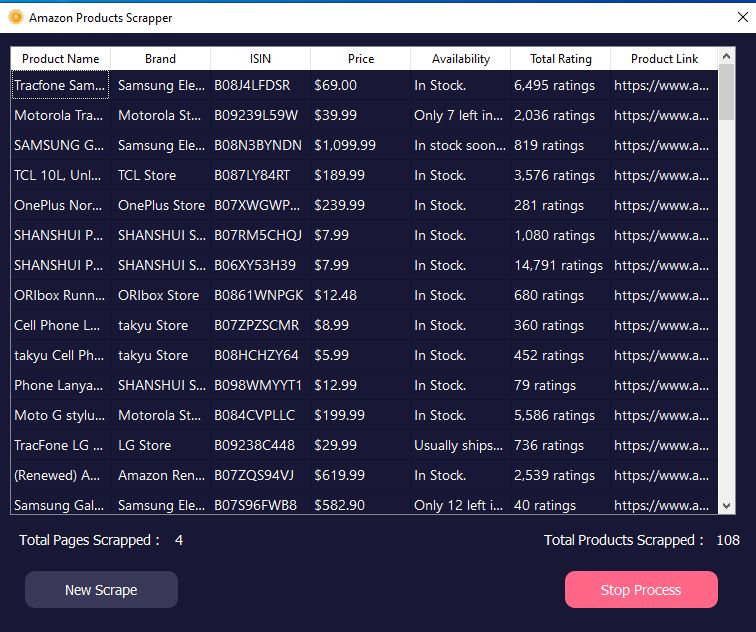Image resolution: width=756 pixels, height=632 pixels.
Task: Click the Product Link column header
Action: [664, 59]
